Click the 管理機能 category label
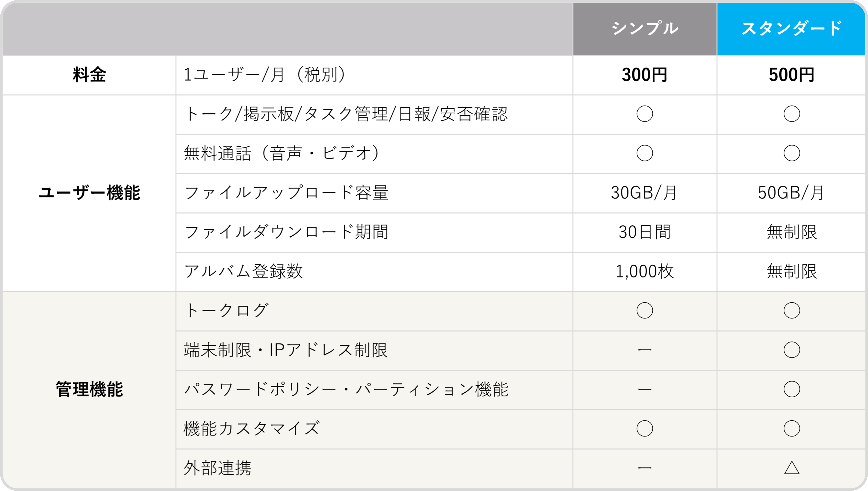The height and width of the screenshot is (491, 868). point(89,389)
